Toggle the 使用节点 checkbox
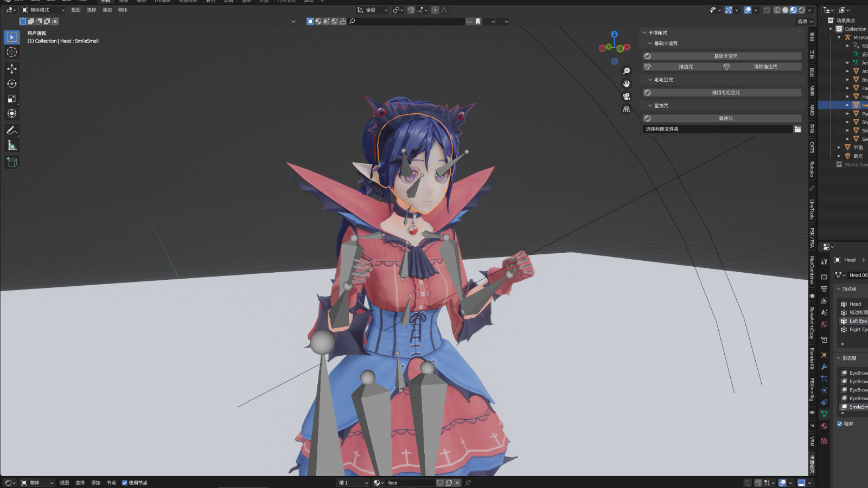The image size is (868, 488). click(125, 483)
